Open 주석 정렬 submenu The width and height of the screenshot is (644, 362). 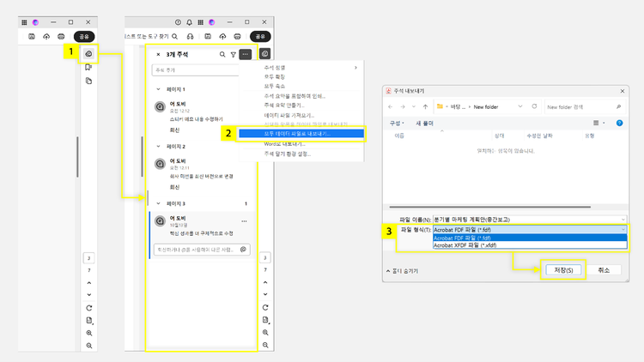(301, 67)
